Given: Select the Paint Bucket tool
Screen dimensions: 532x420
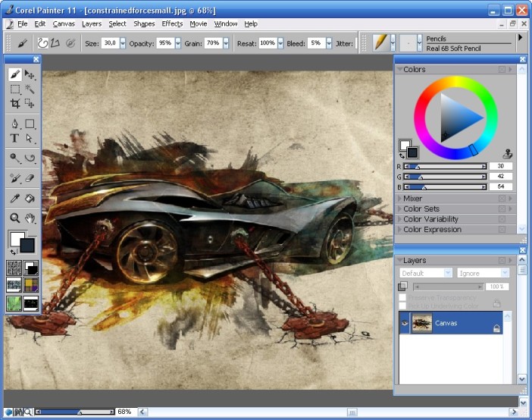Looking at the screenshot, I should point(30,198).
